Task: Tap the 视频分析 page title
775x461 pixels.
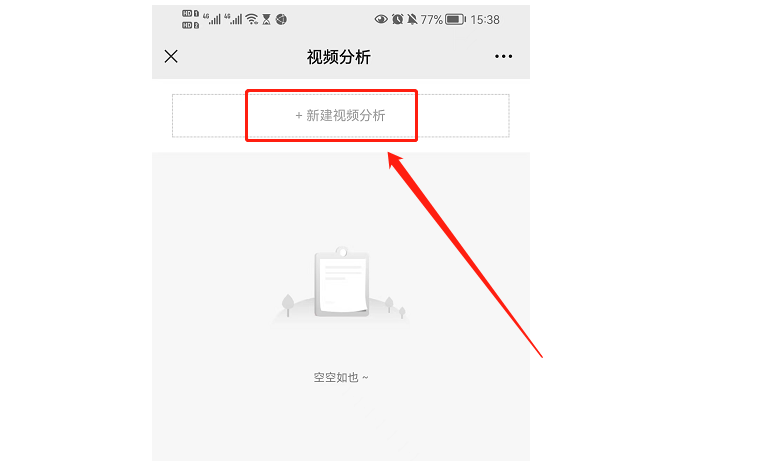Action: coord(339,57)
